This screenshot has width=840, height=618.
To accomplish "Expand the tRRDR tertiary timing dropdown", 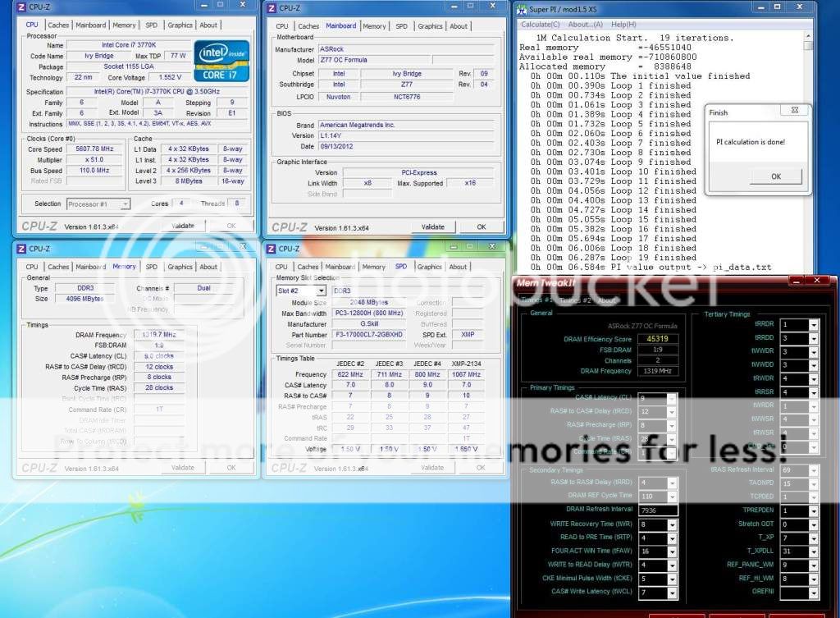I will tap(813, 325).
